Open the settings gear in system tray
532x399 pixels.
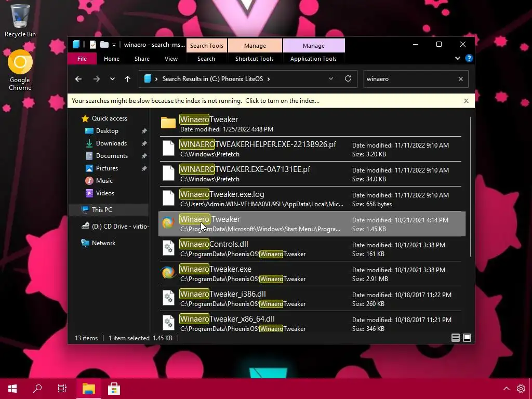click(521, 389)
